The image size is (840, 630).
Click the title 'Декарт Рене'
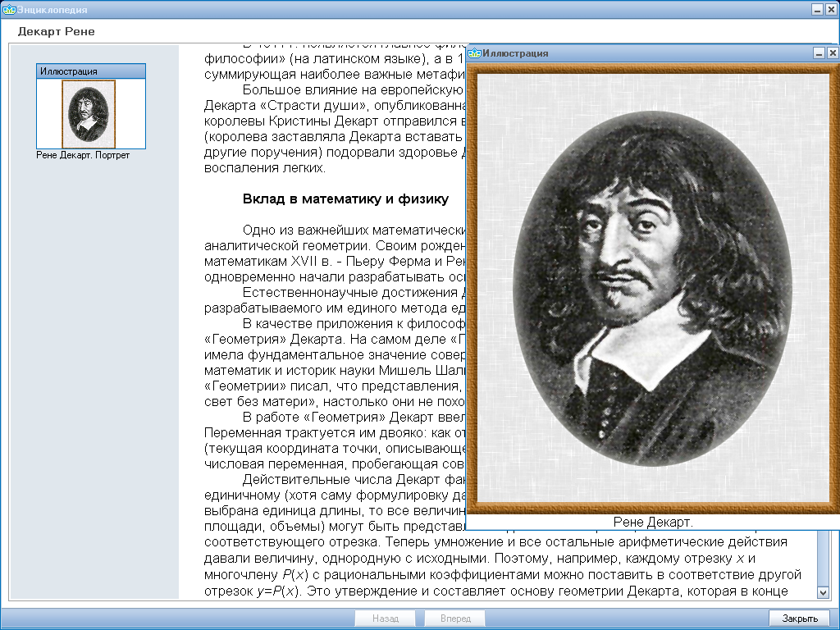pyautogui.click(x=57, y=31)
